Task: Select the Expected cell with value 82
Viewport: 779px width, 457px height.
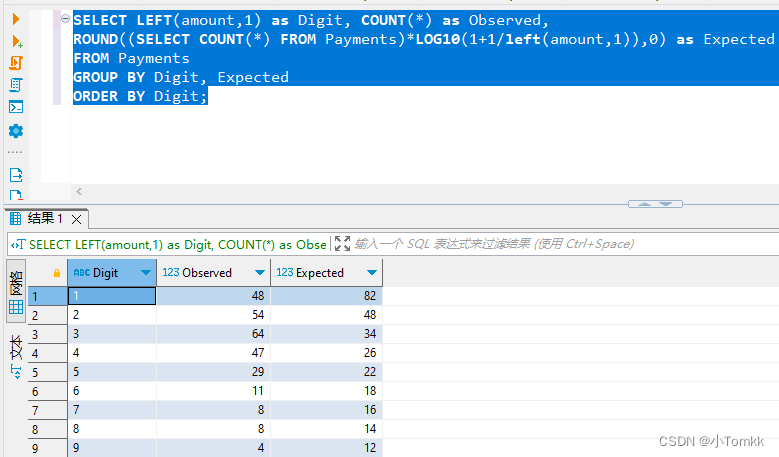Action: point(326,296)
